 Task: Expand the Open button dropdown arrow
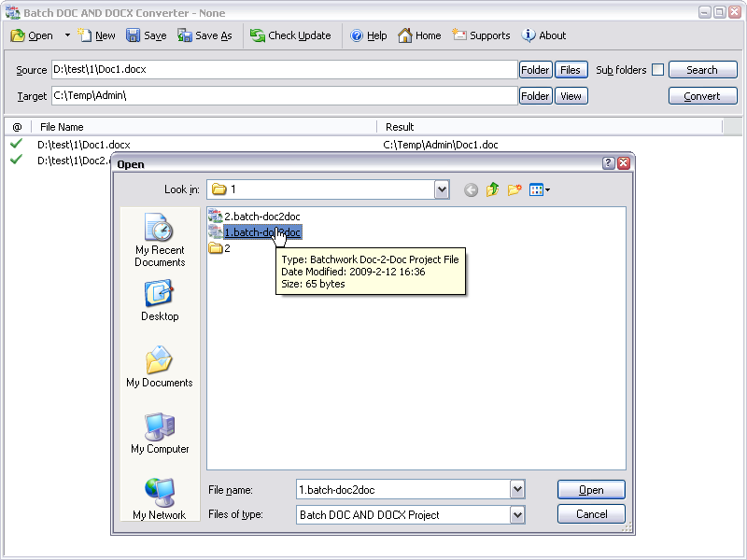coord(67,35)
